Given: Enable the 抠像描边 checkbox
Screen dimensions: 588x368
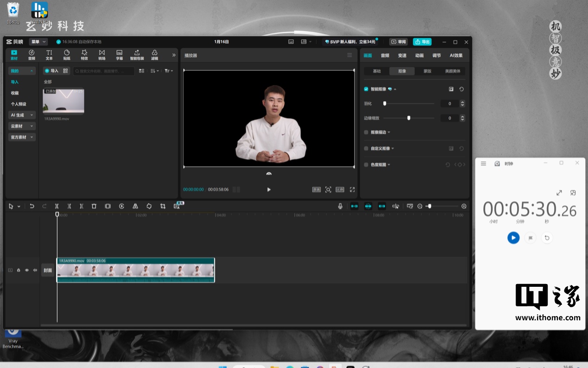Looking at the screenshot, I should [366, 132].
